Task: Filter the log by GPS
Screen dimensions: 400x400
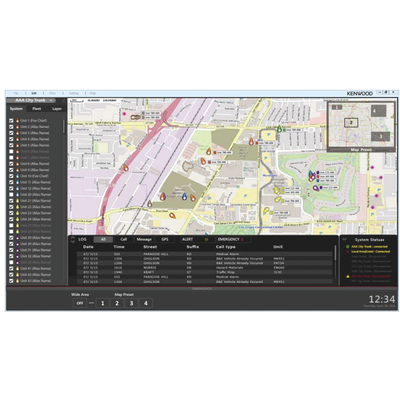Action: tap(165, 239)
